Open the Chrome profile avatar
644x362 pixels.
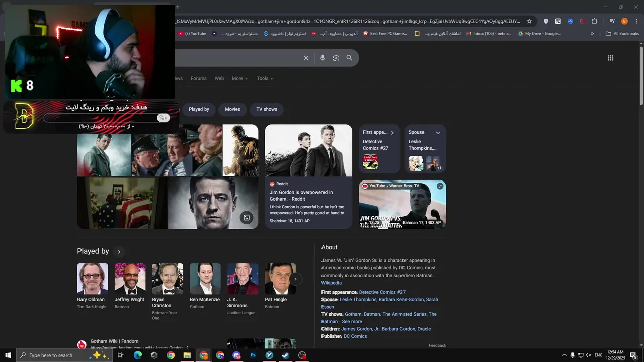point(624,21)
